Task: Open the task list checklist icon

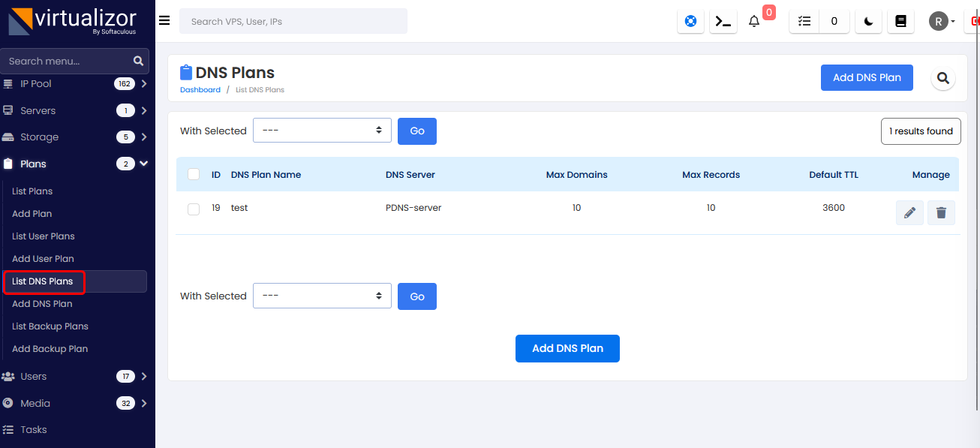Action: click(x=804, y=22)
